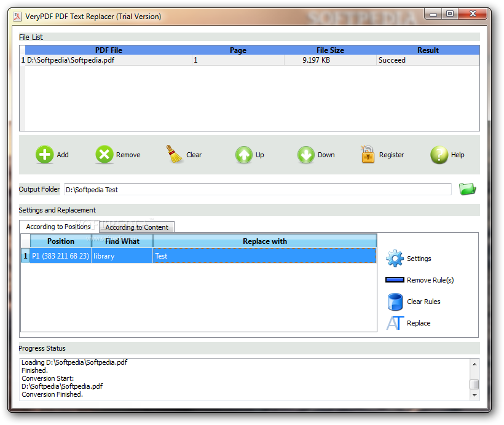Click the Up label in toolbar
504x425 pixels.
point(260,155)
